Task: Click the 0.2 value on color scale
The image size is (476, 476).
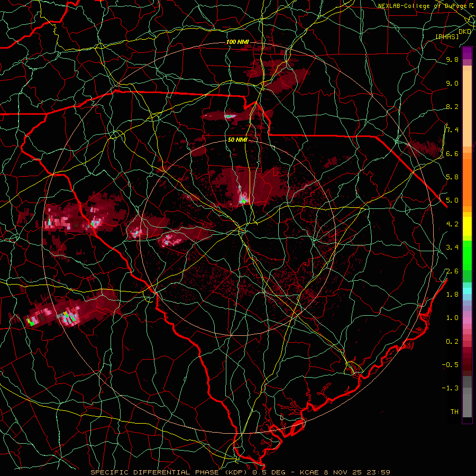Action: click(x=452, y=341)
